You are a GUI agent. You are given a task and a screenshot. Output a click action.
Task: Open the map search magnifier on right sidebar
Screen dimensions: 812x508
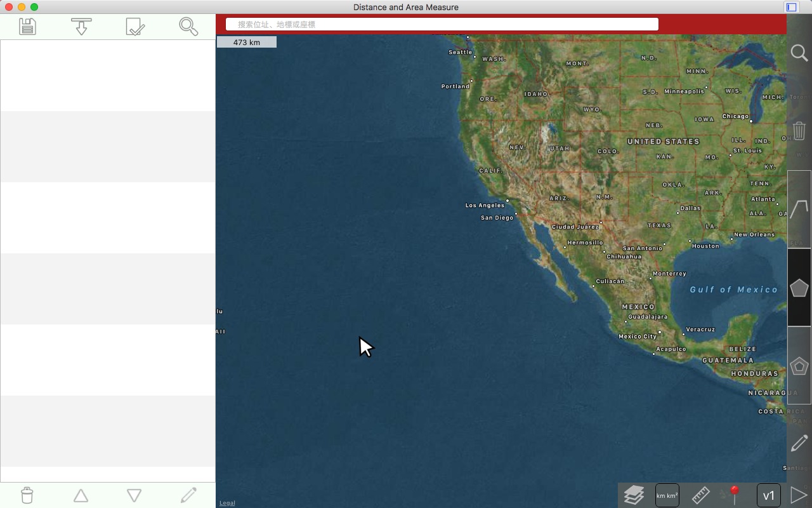(x=799, y=53)
